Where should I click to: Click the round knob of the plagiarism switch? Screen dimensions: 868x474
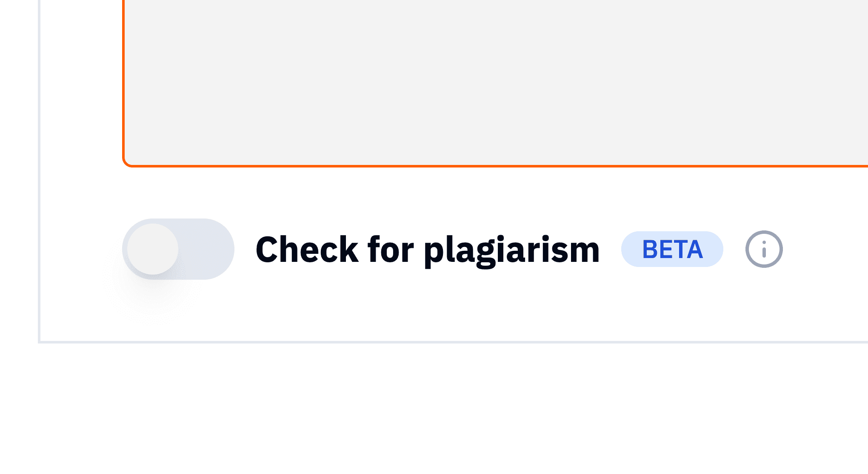(153, 249)
